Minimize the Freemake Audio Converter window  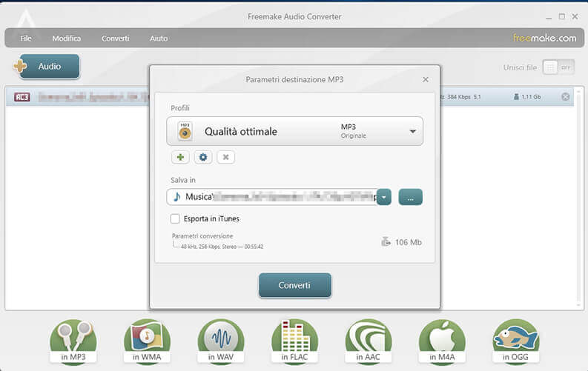549,17
